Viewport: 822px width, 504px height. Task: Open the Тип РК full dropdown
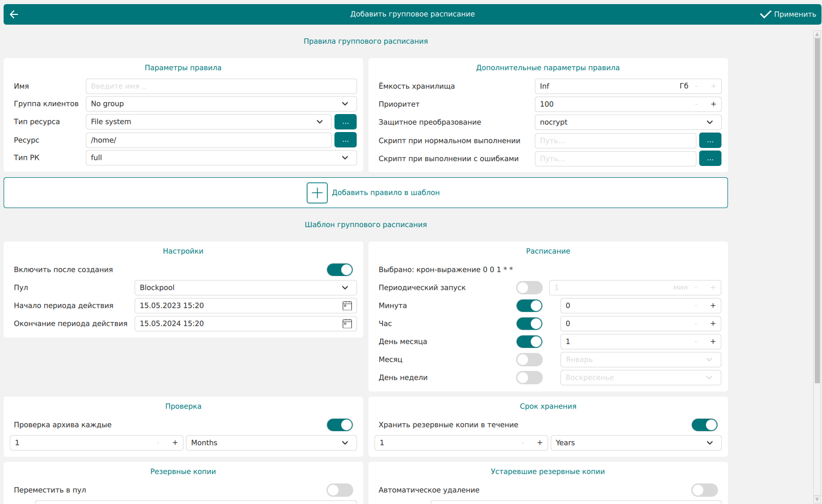221,158
